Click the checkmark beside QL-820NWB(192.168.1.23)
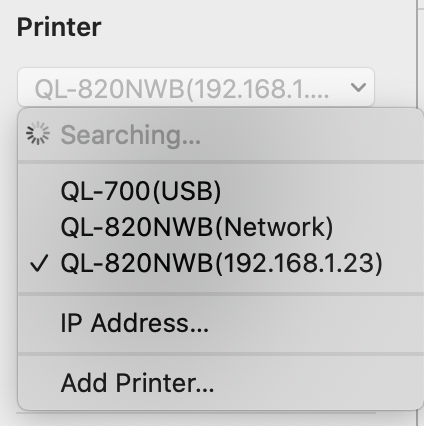This screenshot has height=426, width=424. coord(39,263)
